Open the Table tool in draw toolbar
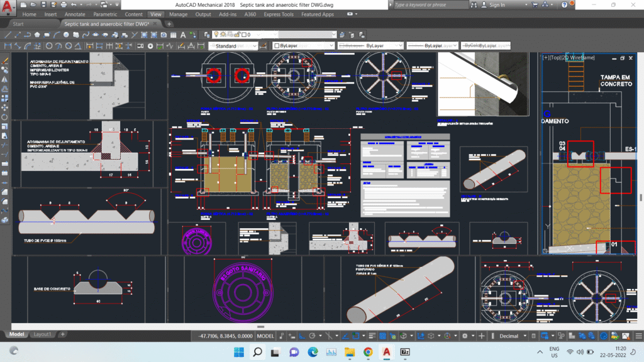 [174, 35]
